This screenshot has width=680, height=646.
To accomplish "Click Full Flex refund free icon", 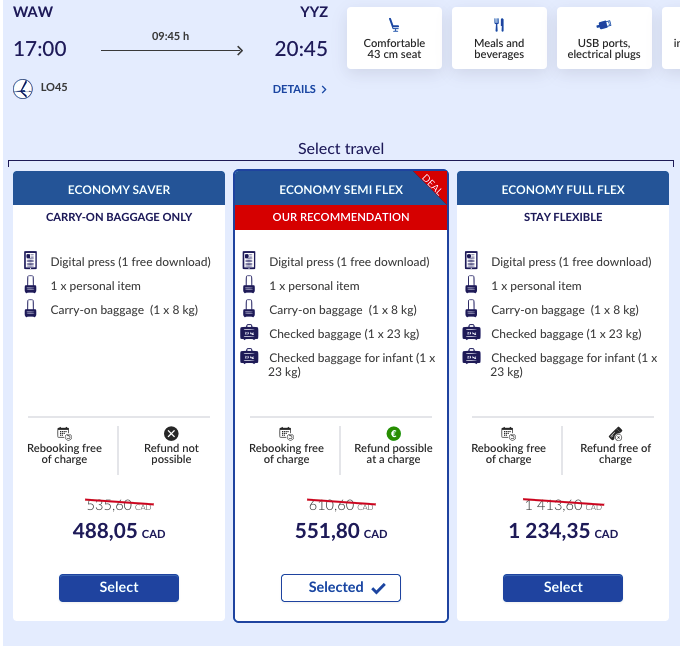I will (615, 433).
